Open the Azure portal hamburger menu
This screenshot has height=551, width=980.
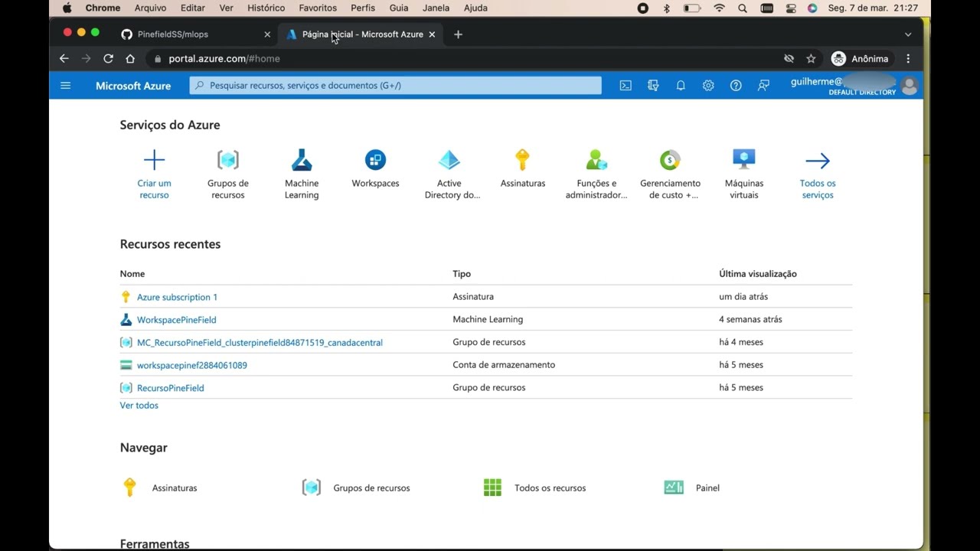coord(65,86)
